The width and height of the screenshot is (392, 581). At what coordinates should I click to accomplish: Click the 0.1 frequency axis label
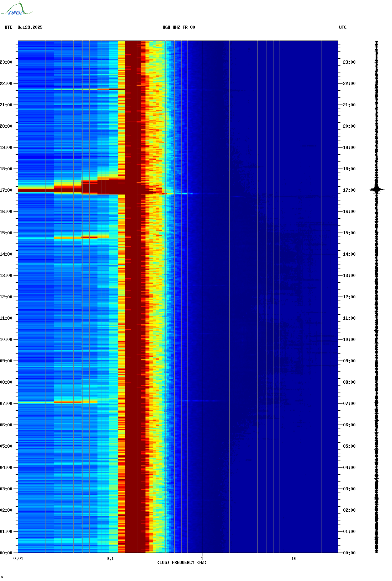110,559
